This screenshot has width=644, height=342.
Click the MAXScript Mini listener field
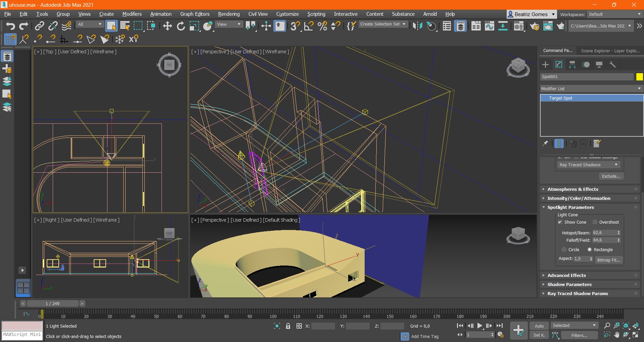coord(22,335)
